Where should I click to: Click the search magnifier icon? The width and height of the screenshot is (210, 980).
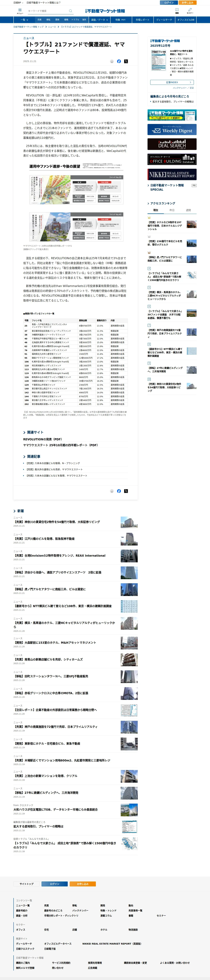(70, 11)
